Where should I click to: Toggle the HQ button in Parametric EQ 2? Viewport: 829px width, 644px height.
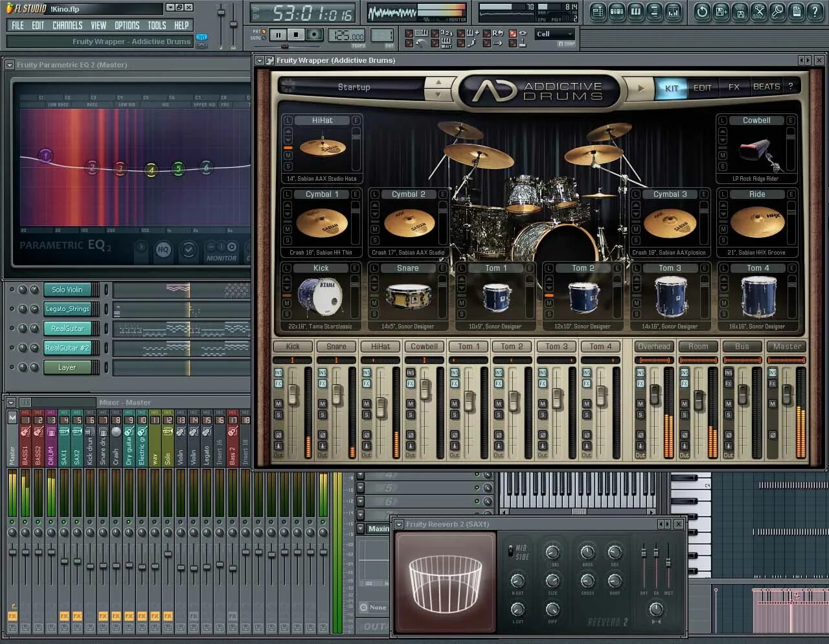(163, 249)
